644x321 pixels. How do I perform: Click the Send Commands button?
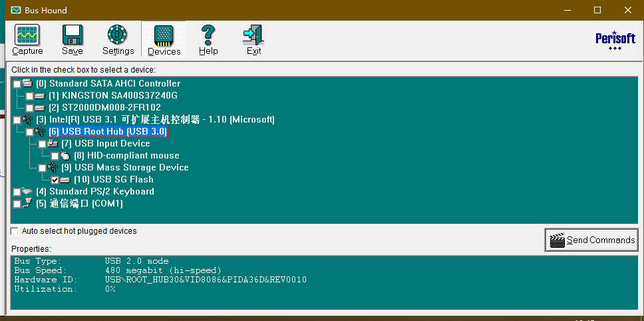(591, 240)
